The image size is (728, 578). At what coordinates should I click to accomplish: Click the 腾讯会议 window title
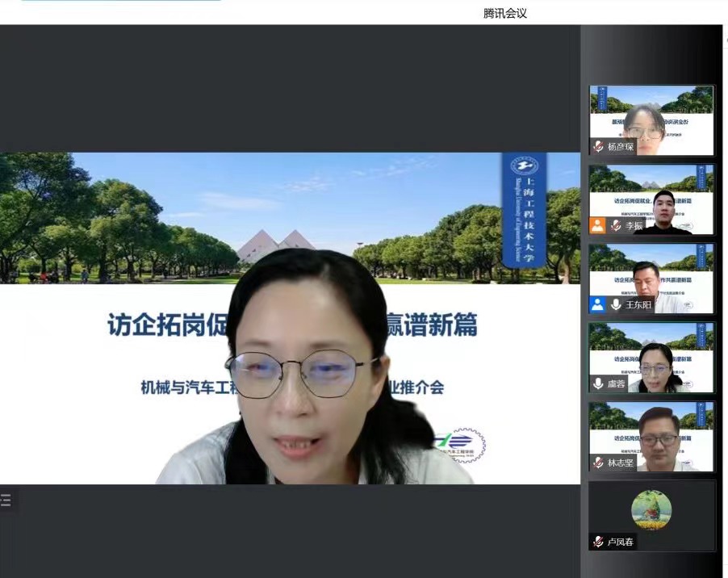[x=505, y=13]
